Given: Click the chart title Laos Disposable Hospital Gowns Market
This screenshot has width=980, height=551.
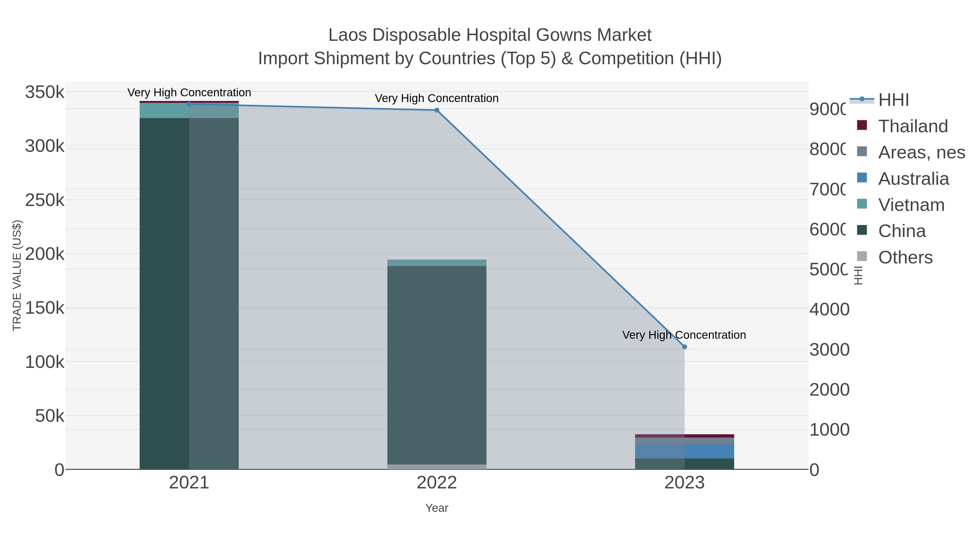Looking at the screenshot, I should pos(490,35).
